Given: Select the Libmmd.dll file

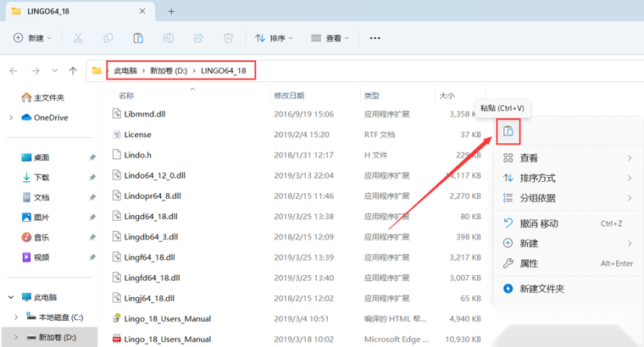Looking at the screenshot, I should 145,114.
